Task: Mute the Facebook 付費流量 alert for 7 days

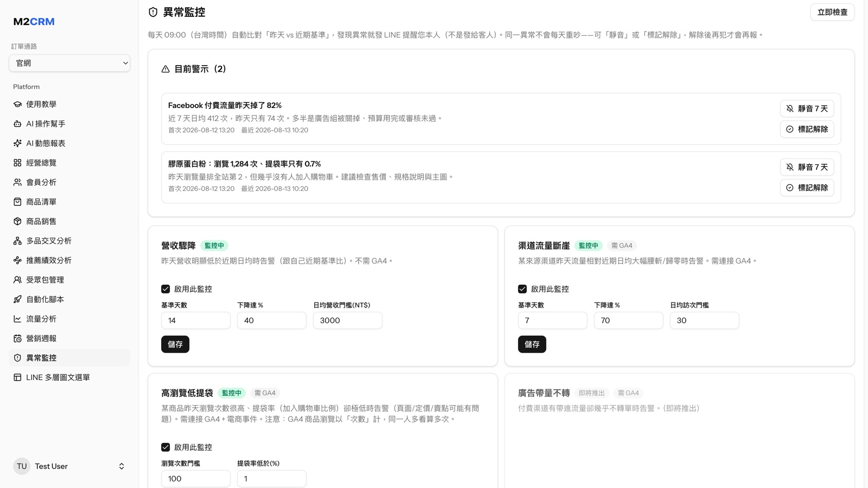Action: click(807, 108)
